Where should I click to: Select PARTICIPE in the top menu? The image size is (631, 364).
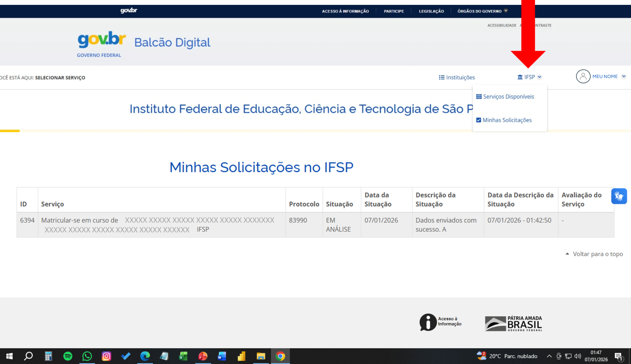pyautogui.click(x=394, y=11)
